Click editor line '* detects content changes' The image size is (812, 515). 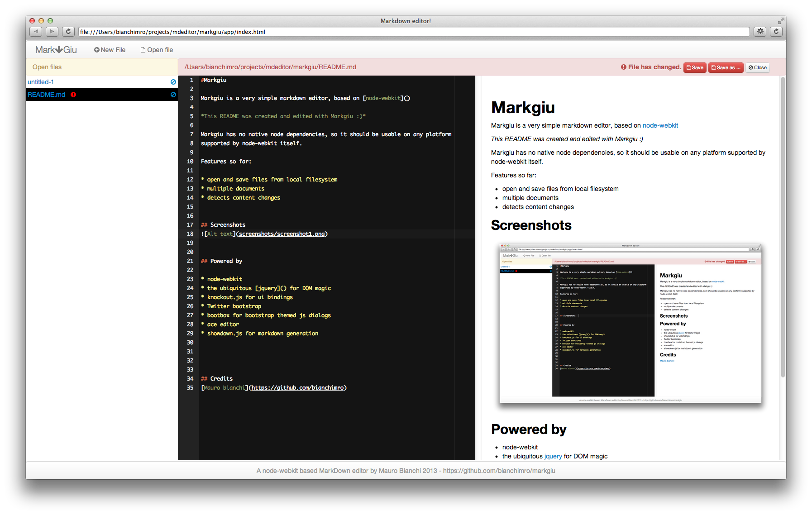coord(240,197)
